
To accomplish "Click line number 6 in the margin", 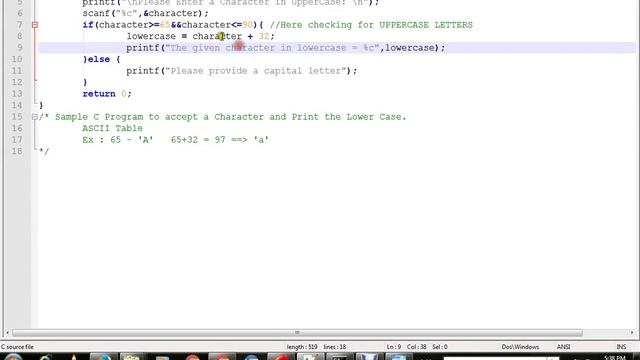I will point(20,13).
